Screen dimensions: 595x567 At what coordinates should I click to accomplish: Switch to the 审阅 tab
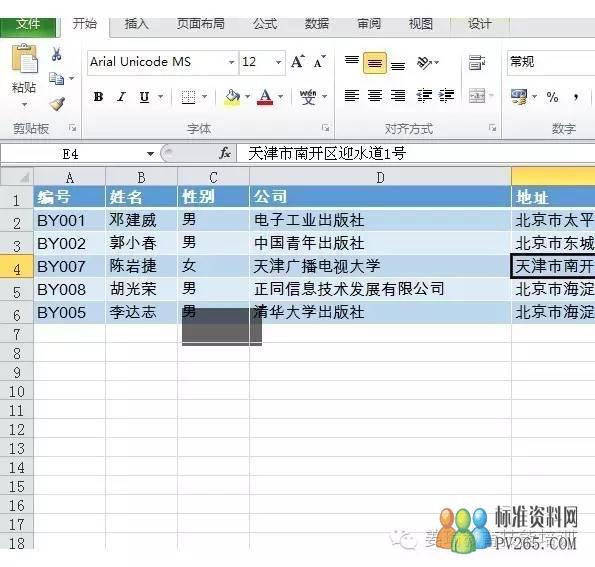[369, 24]
